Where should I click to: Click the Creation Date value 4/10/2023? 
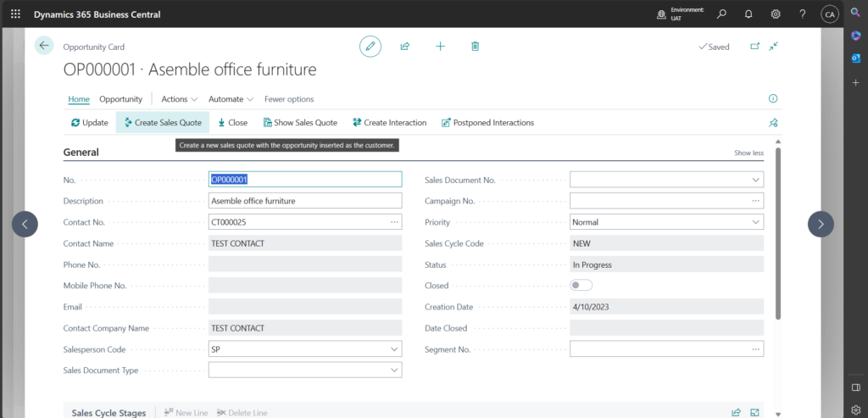[666, 307]
